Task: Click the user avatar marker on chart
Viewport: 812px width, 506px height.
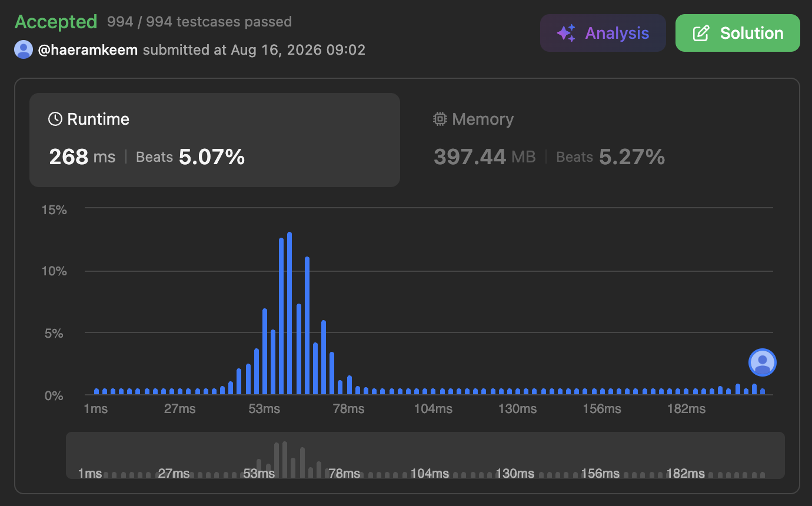Action: tap(763, 362)
